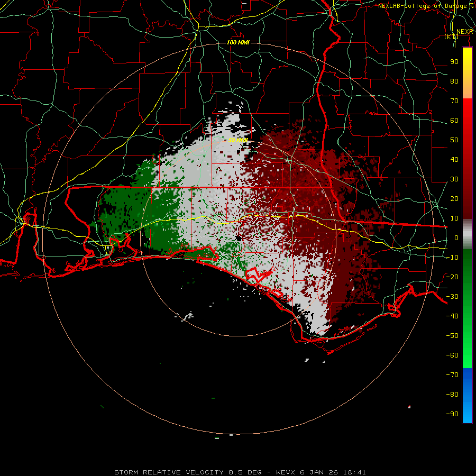The image size is (476, 476).
Task: Click the 100 NMI range ring label
Action: [238, 42]
